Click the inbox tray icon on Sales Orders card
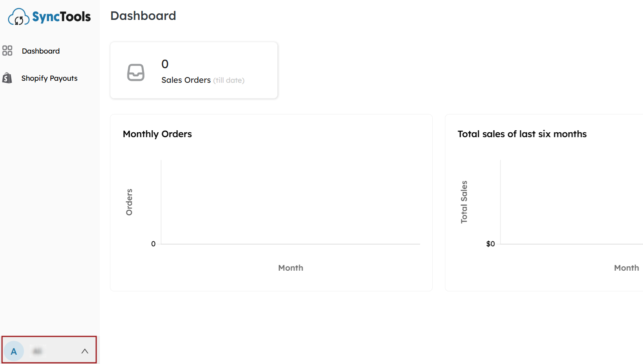Screen dimensions: 643x364 coord(136,72)
